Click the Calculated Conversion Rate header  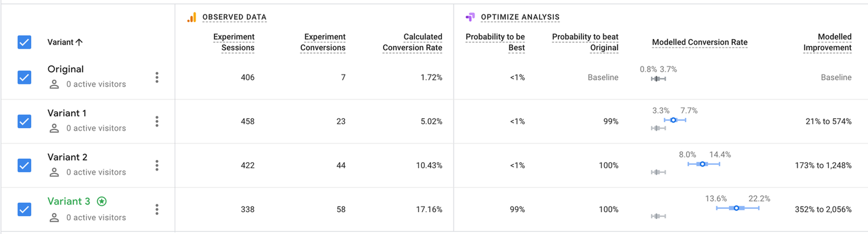(x=412, y=42)
